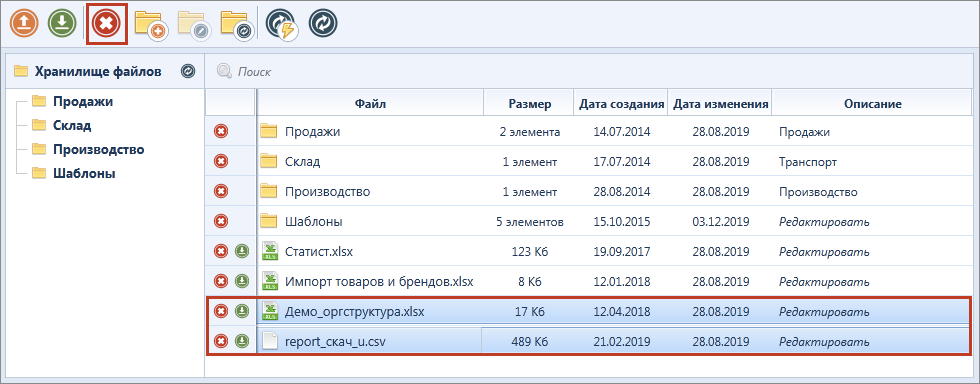
Task: Click the Транспорт description of Склад
Action: [x=808, y=162]
